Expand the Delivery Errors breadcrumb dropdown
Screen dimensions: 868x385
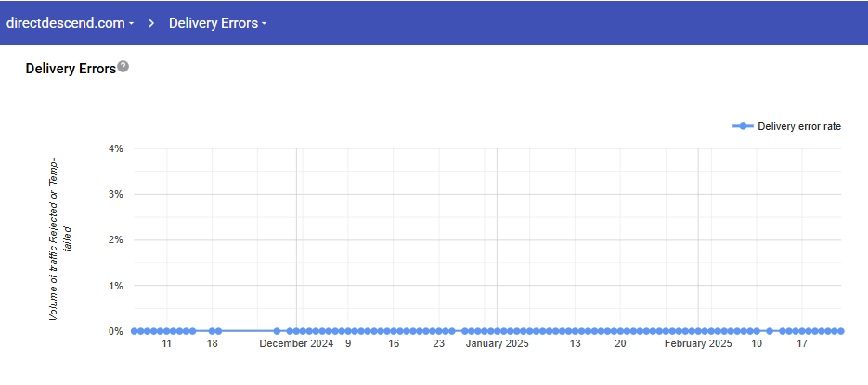pos(213,23)
